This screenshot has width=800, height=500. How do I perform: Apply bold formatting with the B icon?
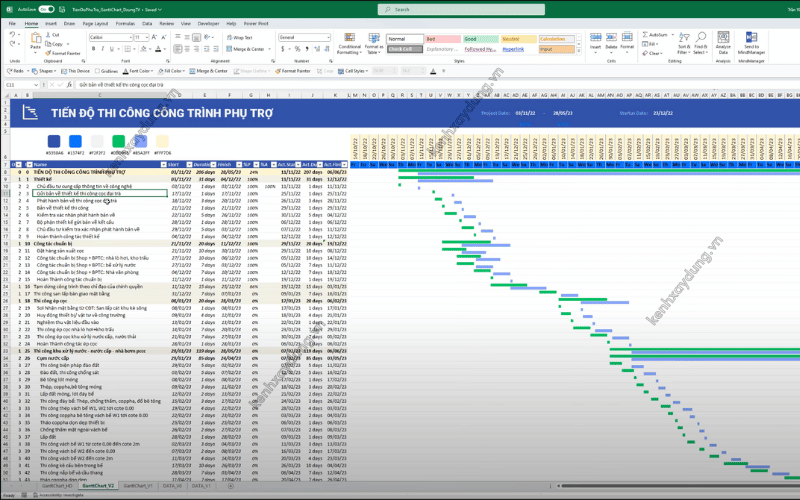pyautogui.click(x=92, y=48)
